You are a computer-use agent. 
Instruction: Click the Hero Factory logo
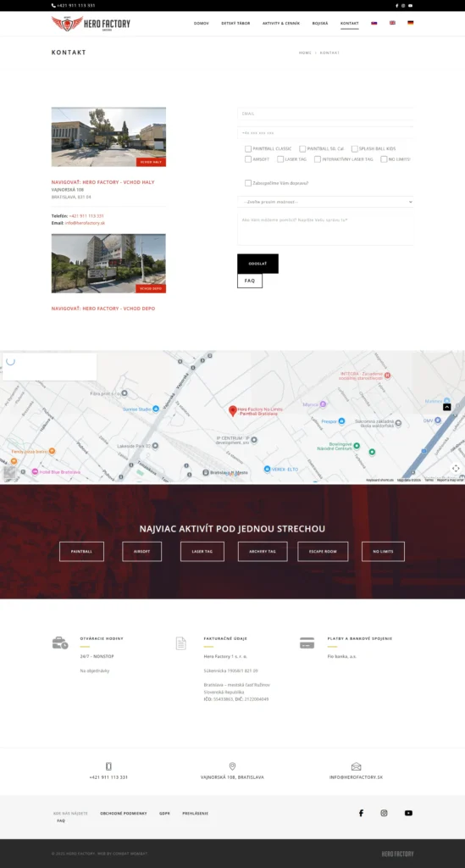point(91,24)
